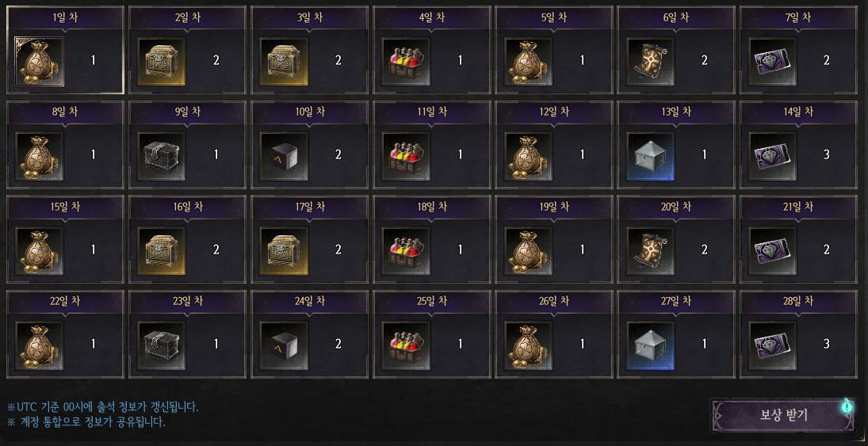This screenshot has width=868, height=446.
Task: Select the 14일 차 diamond ticket icon
Action: click(772, 156)
